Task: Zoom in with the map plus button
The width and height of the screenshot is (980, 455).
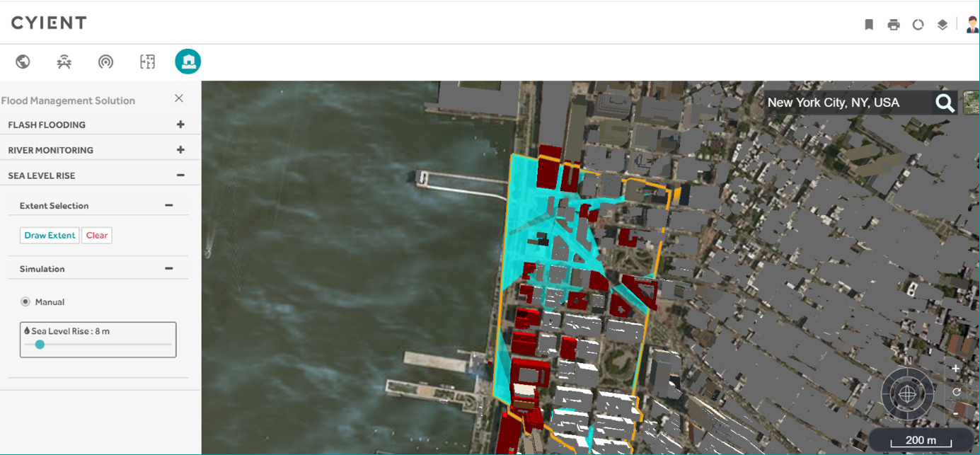Action: (x=955, y=369)
